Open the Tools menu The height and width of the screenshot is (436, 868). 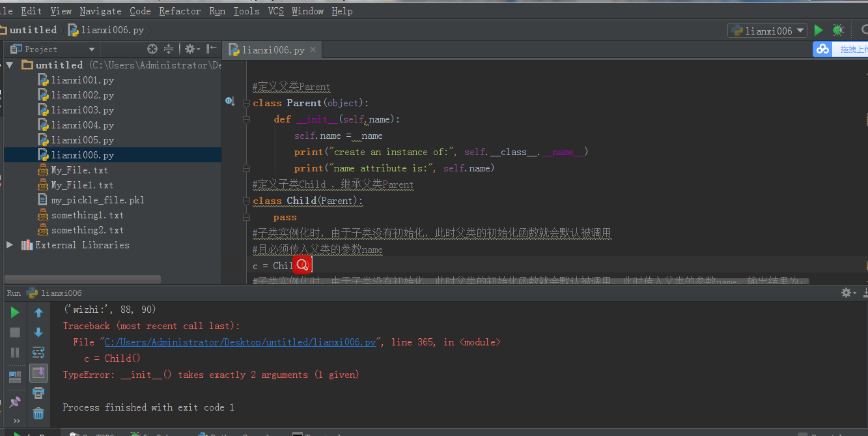pyautogui.click(x=247, y=11)
